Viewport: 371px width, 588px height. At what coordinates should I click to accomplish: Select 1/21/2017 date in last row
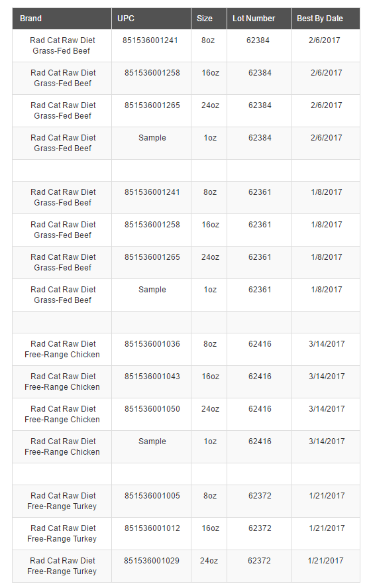coord(326,561)
